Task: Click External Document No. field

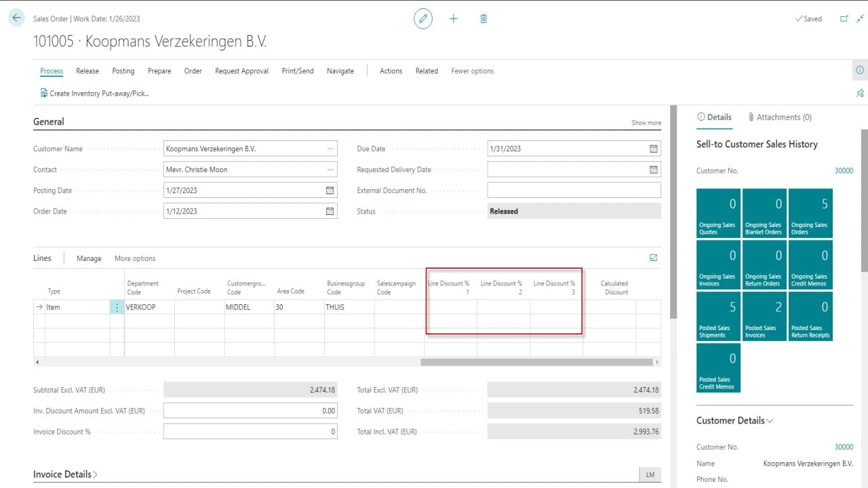Action: coord(574,190)
